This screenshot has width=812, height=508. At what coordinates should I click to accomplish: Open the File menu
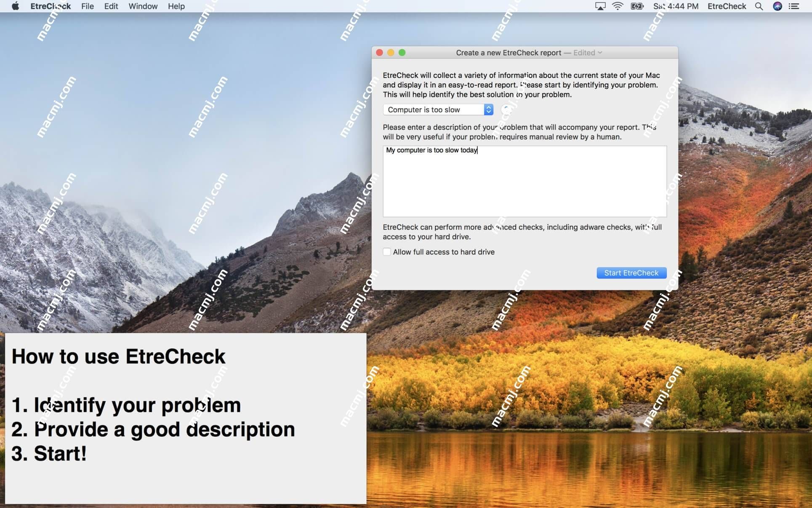coord(87,6)
